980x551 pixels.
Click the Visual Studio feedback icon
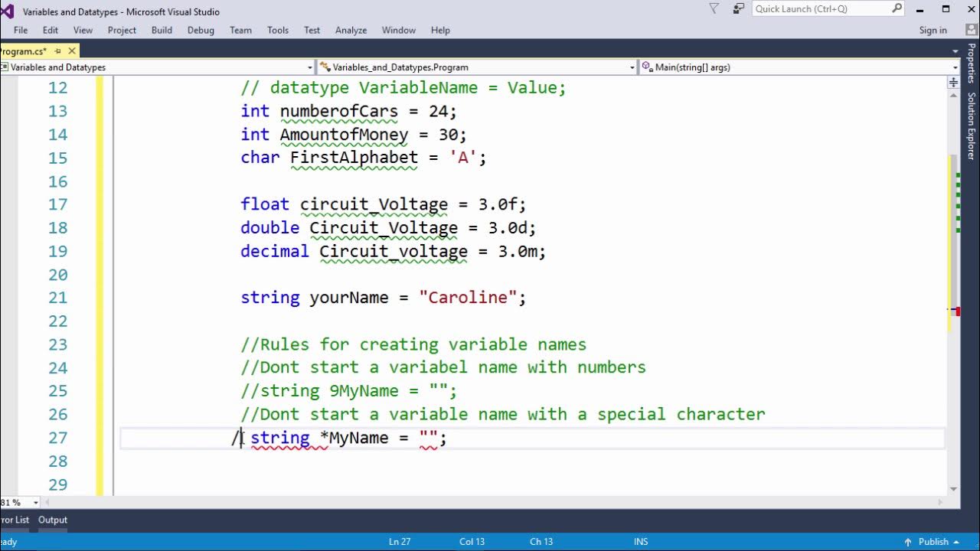(737, 8)
